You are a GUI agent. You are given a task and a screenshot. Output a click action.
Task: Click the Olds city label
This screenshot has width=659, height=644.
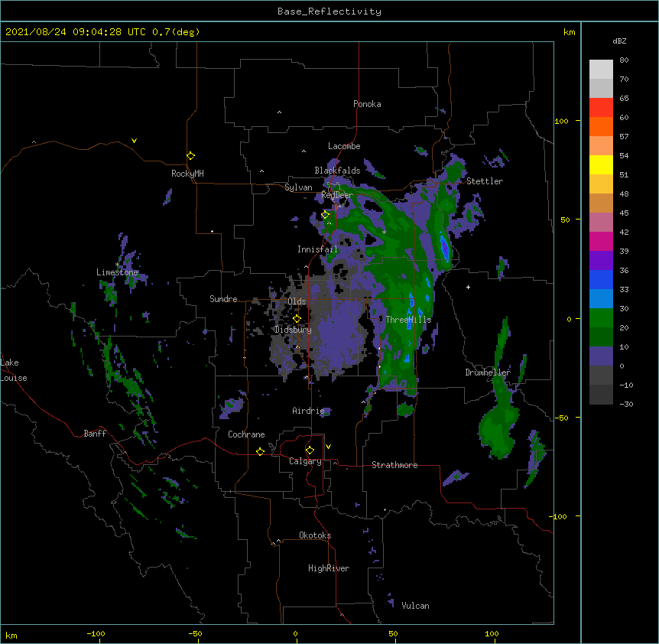pos(297,301)
